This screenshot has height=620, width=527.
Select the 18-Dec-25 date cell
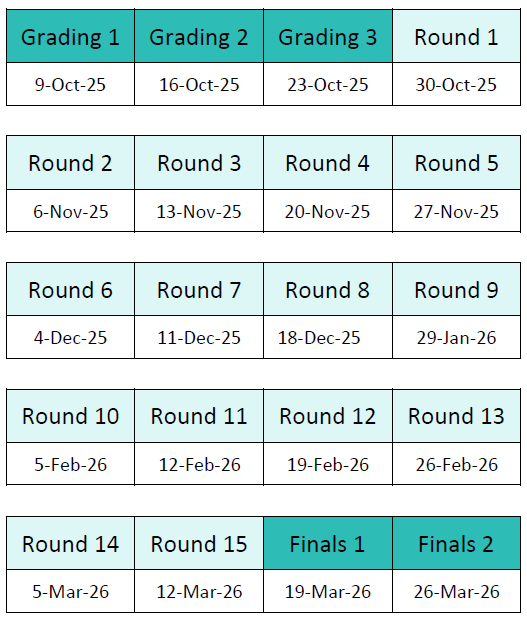coord(328,337)
